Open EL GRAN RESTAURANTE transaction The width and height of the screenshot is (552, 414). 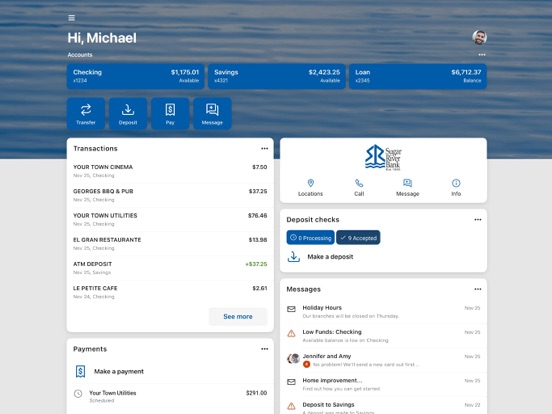(x=170, y=244)
